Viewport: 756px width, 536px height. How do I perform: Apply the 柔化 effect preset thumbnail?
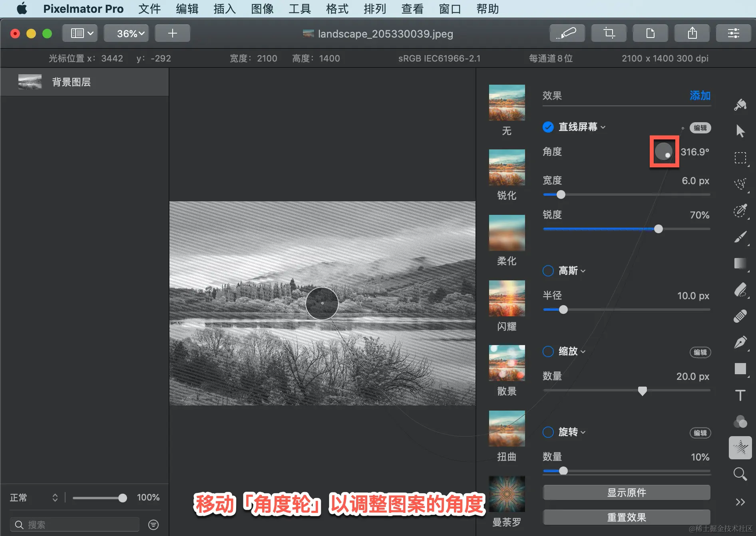click(507, 233)
